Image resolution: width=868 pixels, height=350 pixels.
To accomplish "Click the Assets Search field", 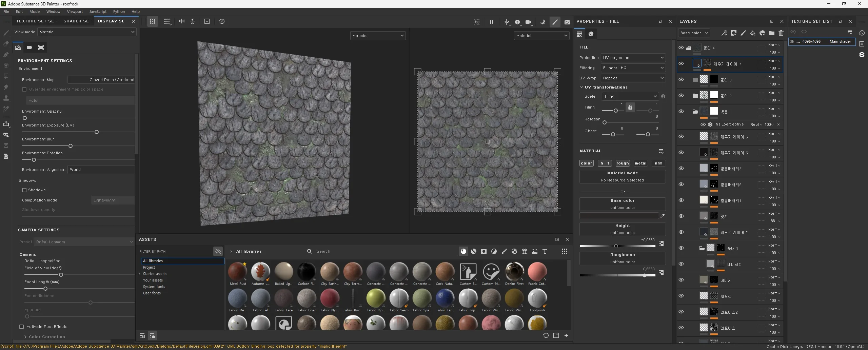I will click(x=381, y=251).
